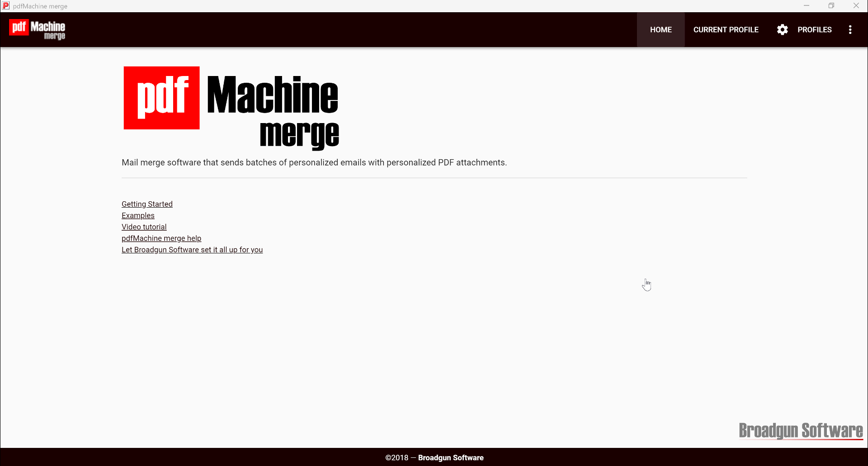Open the three-dot overflow menu
This screenshot has width=868, height=466.
tap(850, 30)
